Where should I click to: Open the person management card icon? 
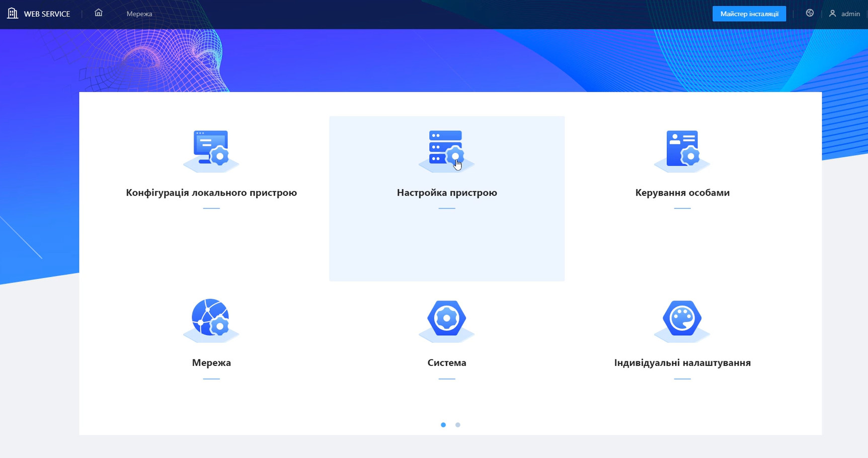coord(682,149)
